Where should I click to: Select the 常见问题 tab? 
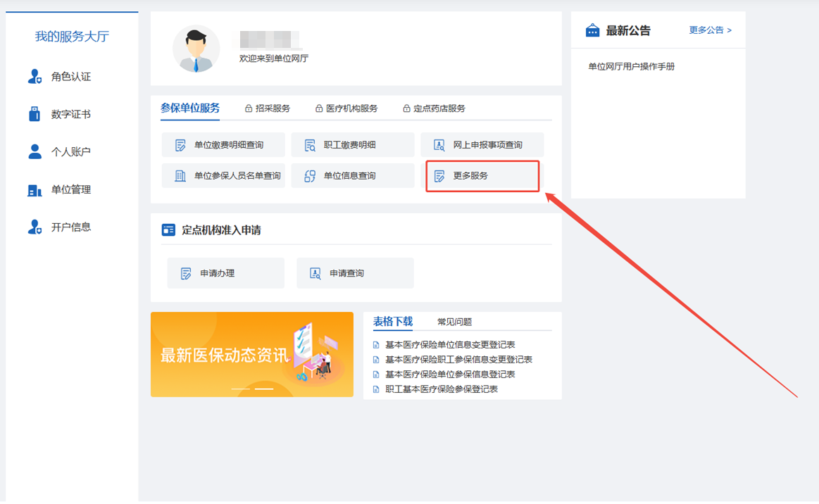pos(454,322)
